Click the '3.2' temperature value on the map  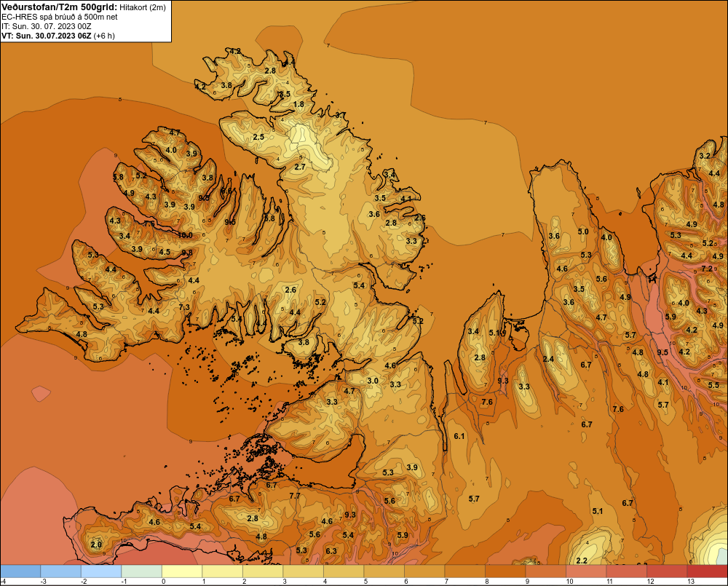[705, 156]
